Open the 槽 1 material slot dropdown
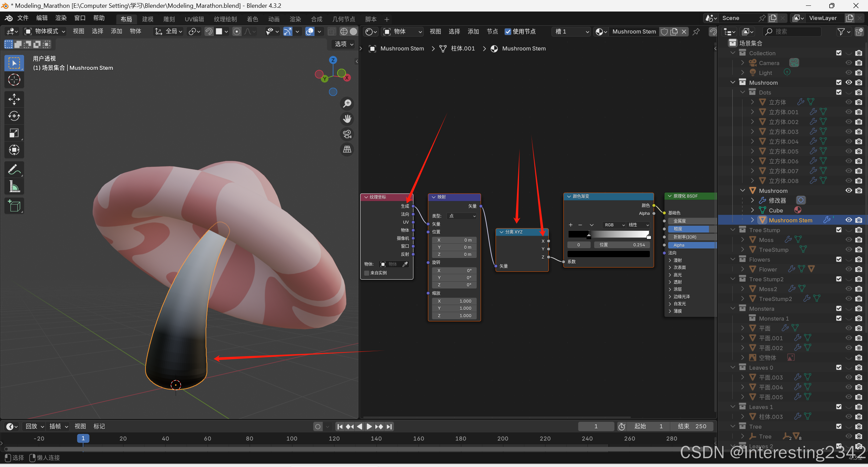868x467 pixels. [572, 32]
